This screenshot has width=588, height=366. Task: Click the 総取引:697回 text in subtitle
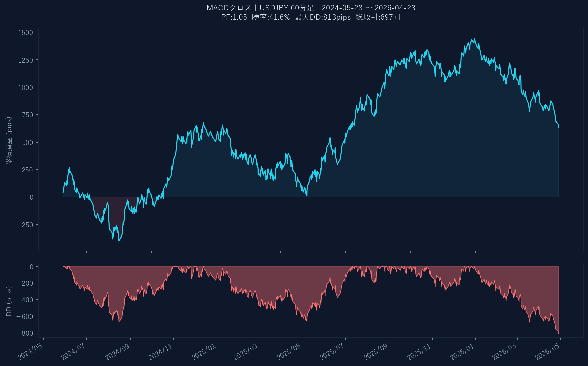[378, 17]
